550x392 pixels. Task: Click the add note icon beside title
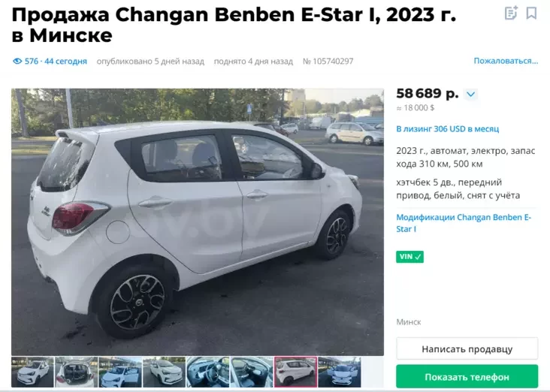(511, 13)
